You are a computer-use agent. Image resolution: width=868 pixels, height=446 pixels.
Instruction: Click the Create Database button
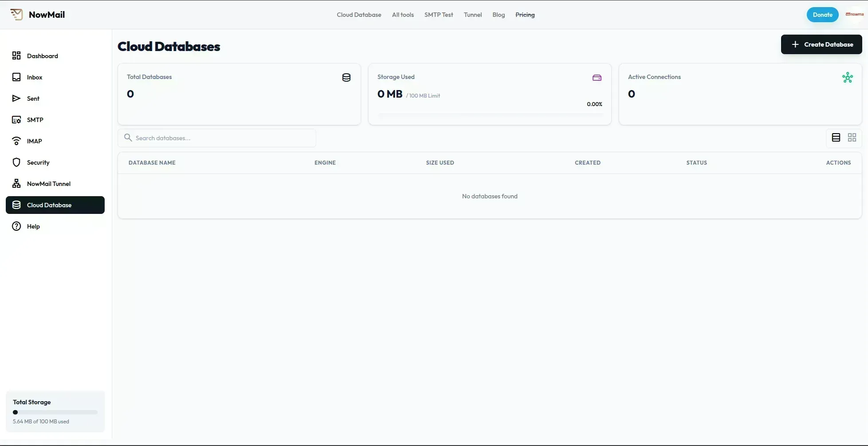(x=821, y=44)
